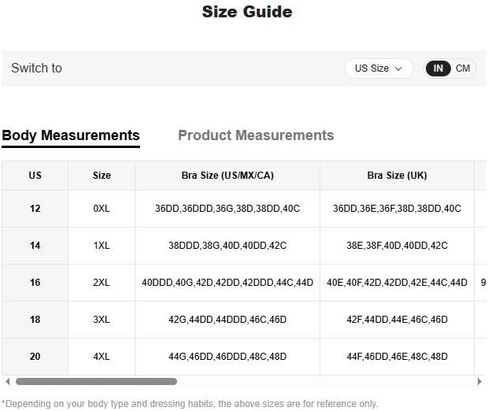Switch units to CM
The width and height of the screenshot is (488, 411).
point(463,69)
